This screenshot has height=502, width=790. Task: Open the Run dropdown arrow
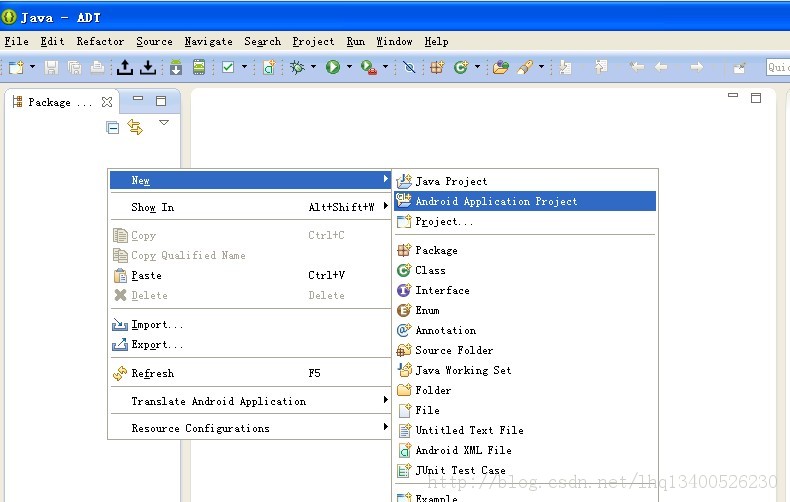coord(349,67)
